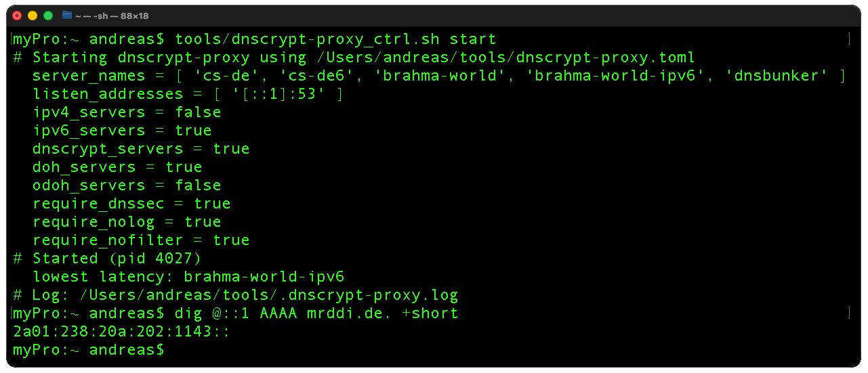The image size is (868, 373).
Task: Click the 'ipv6_servers = true' line
Action: (122, 131)
